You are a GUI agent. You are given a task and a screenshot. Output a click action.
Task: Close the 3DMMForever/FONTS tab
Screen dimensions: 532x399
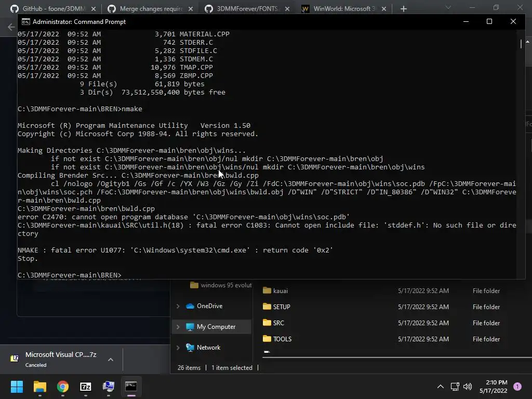point(287,9)
